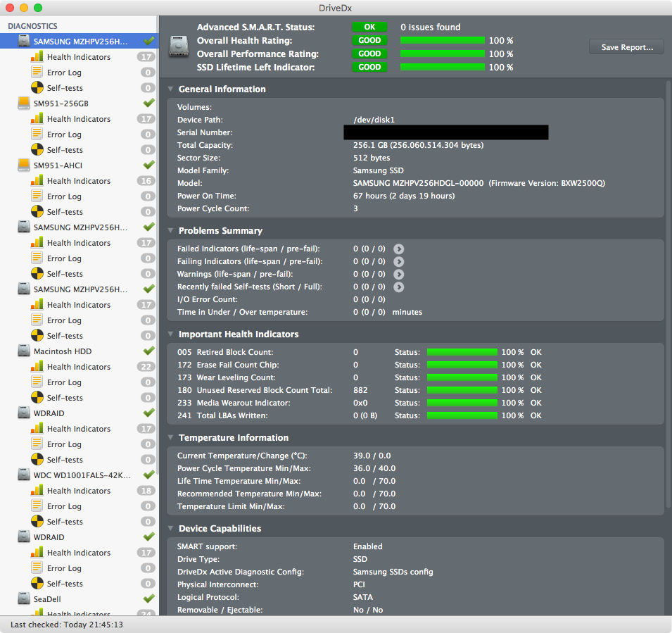Click Wear Leveling Count label

pyautogui.click(x=236, y=377)
